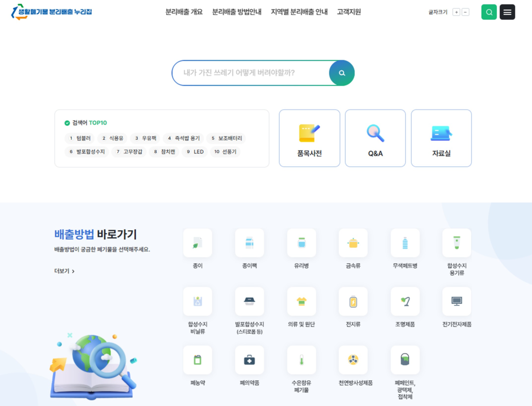Select the 폐농약 pesticide icon
Image resolution: width=532 pixels, height=406 pixels.
pyautogui.click(x=197, y=360)
